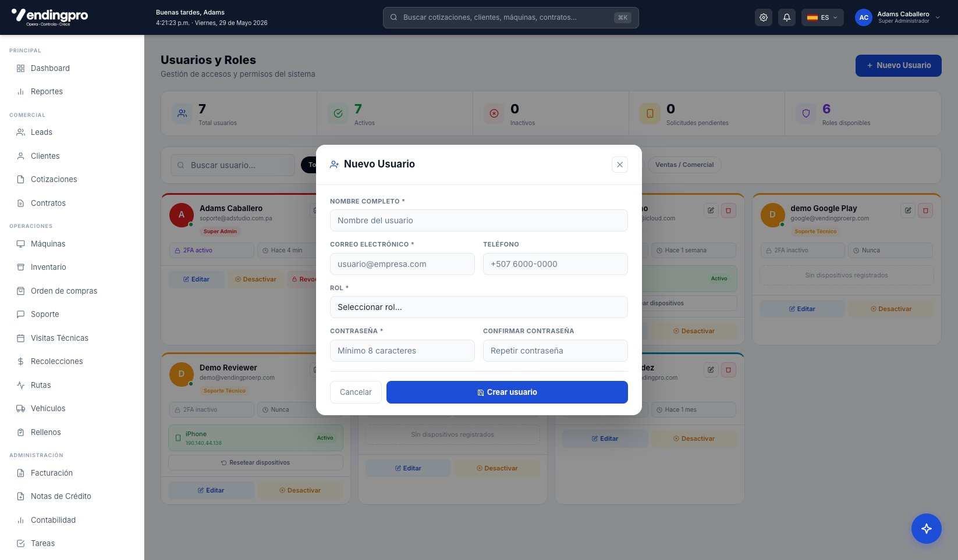
Task: Click the Vendingpro logo
Action: [x=49, y=17]
